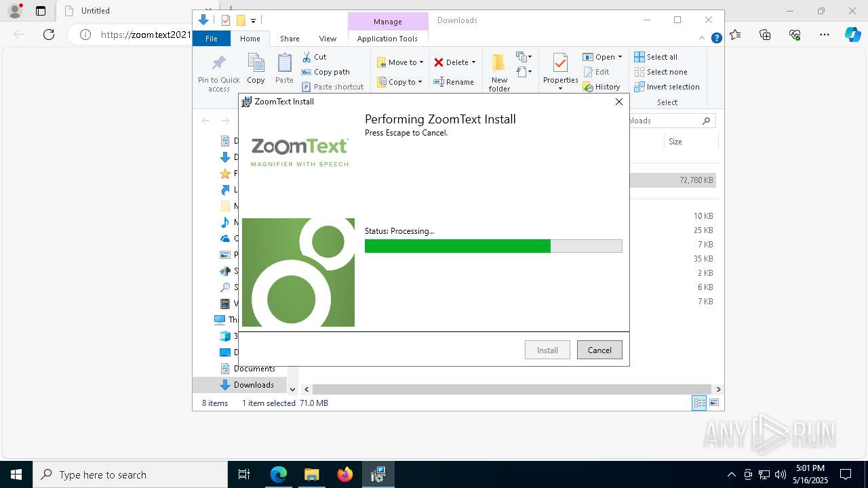Open Task View on taskbar
868x488 pixels.
244,474
